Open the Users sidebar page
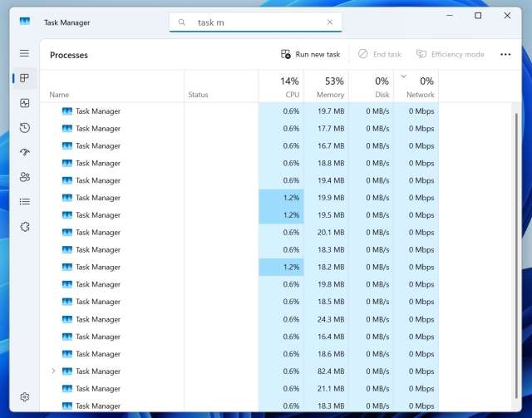This screenshot has width=532, height=418. [x=24, y=177]
